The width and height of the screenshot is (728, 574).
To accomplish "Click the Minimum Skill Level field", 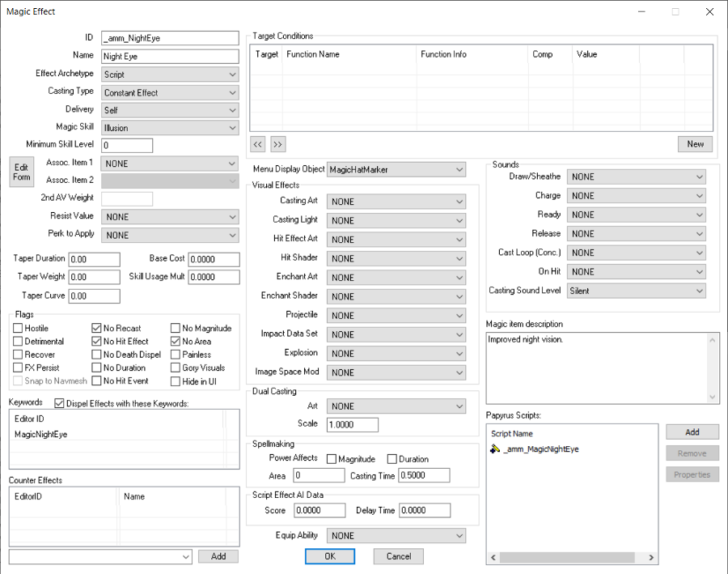I will point(127,146).
